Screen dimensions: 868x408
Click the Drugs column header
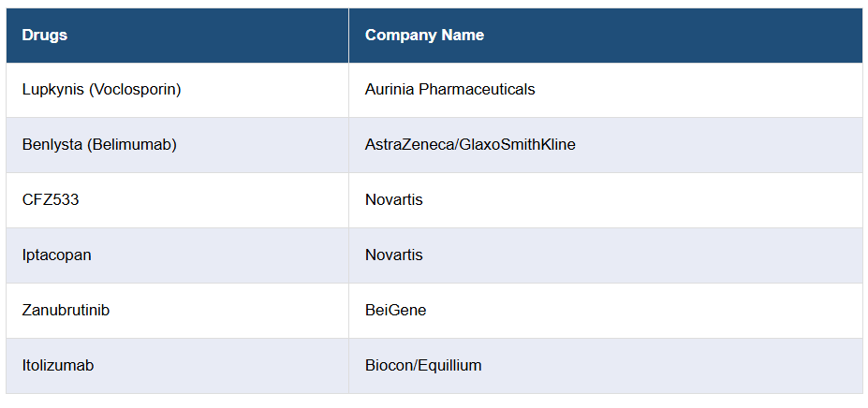pyautogui.click(x=45, y=36)
